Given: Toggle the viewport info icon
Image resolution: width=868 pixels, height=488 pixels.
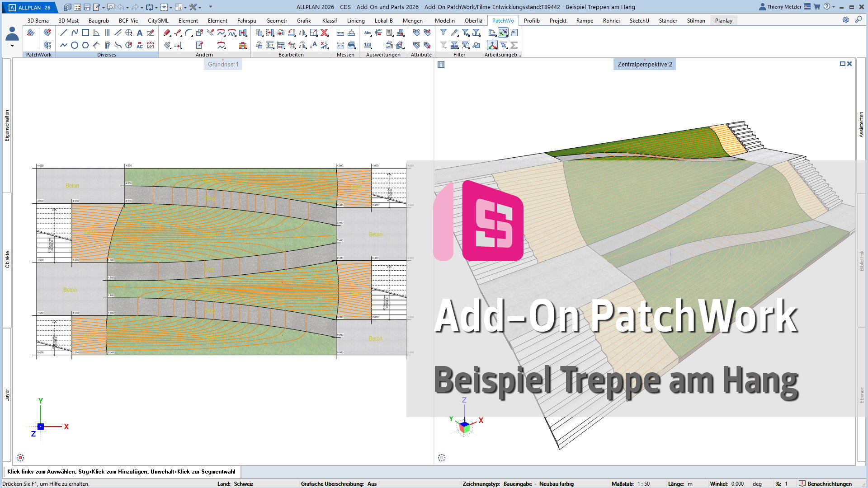Looking at the screenshot, I should [441, 64].
